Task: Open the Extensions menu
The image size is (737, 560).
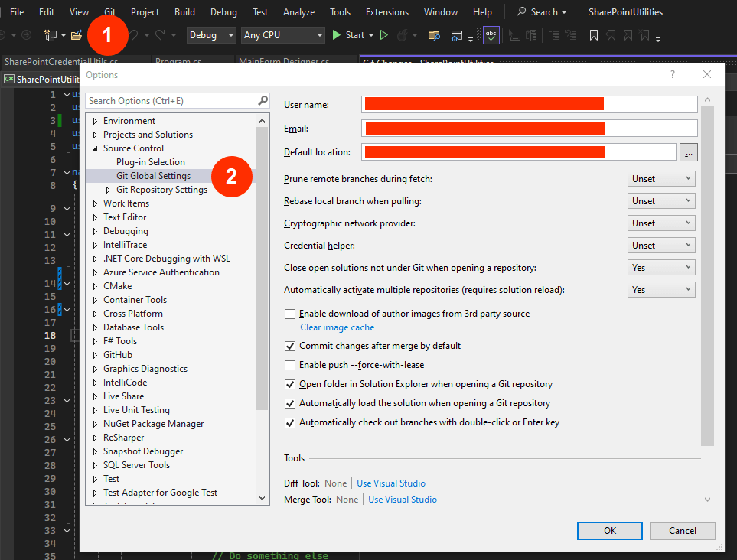Action: 386,12
